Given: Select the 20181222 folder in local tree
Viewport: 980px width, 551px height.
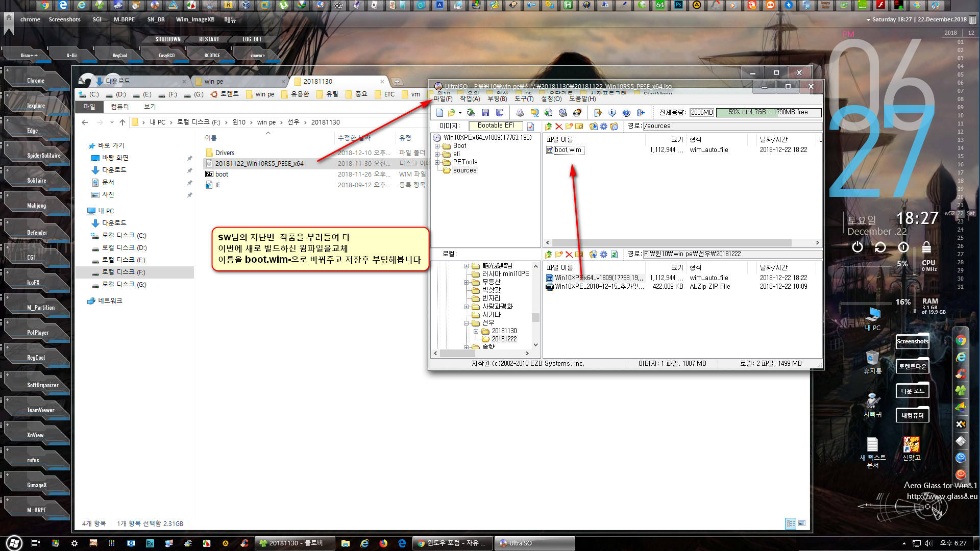Looking at the screenshot, I should tap(504, 339).
